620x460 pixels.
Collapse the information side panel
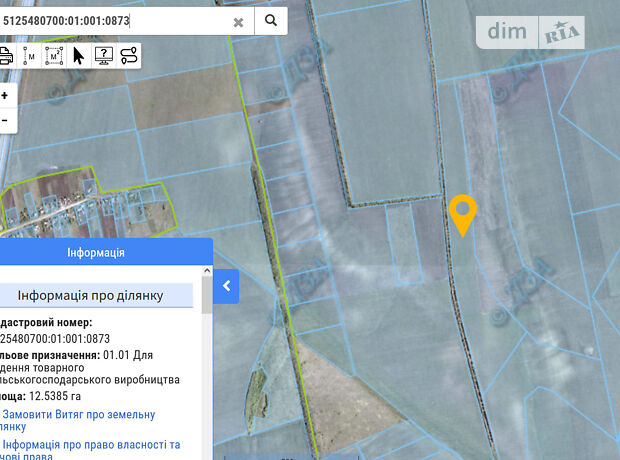[x=227, y=286]
